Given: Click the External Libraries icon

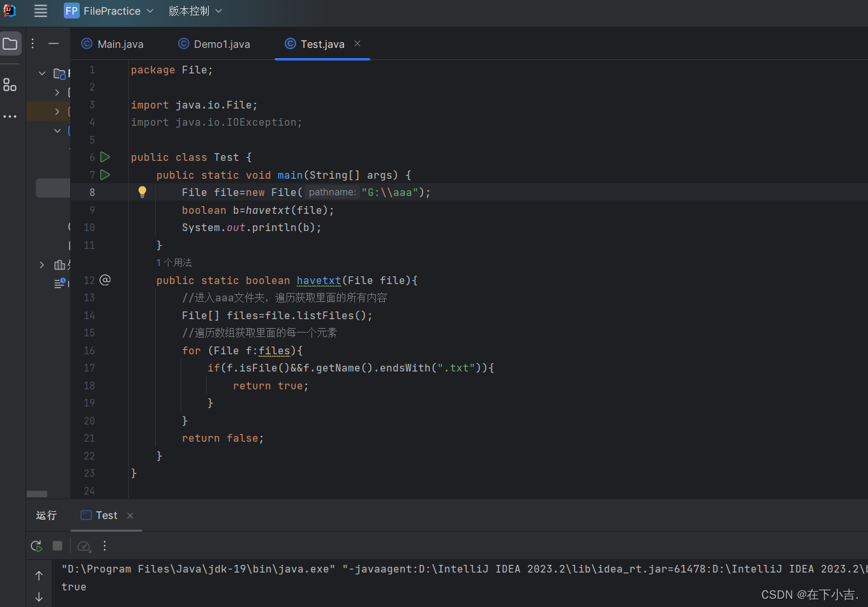Looking at the screenshot, I should click(60, 265).
